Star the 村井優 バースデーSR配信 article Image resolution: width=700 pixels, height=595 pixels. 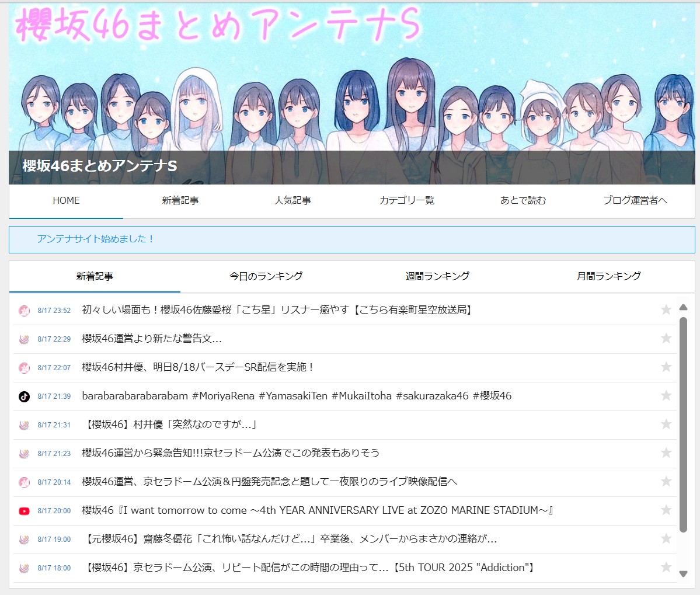coord(666,367)
